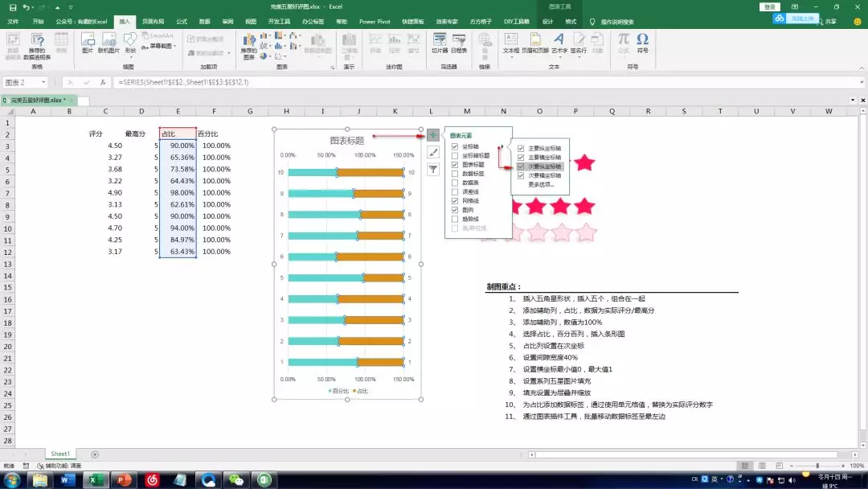868x489 pixels.
Task: Click the 推荐的图表 recommended charts icon
Action: pyautogui.click(x=250, y=45)
